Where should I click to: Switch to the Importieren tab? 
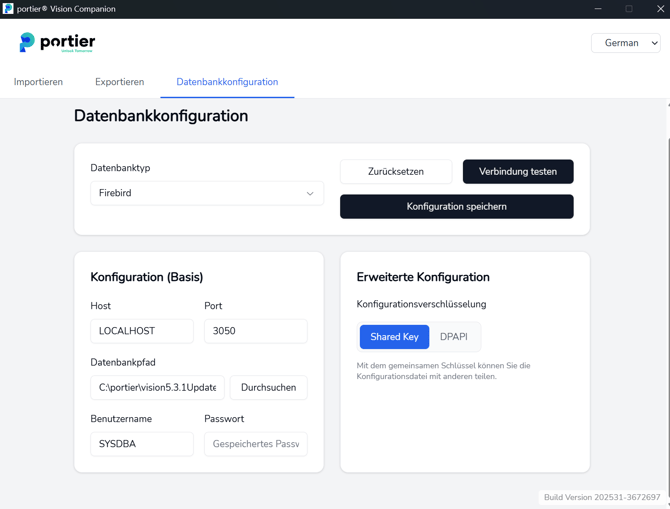38,82
